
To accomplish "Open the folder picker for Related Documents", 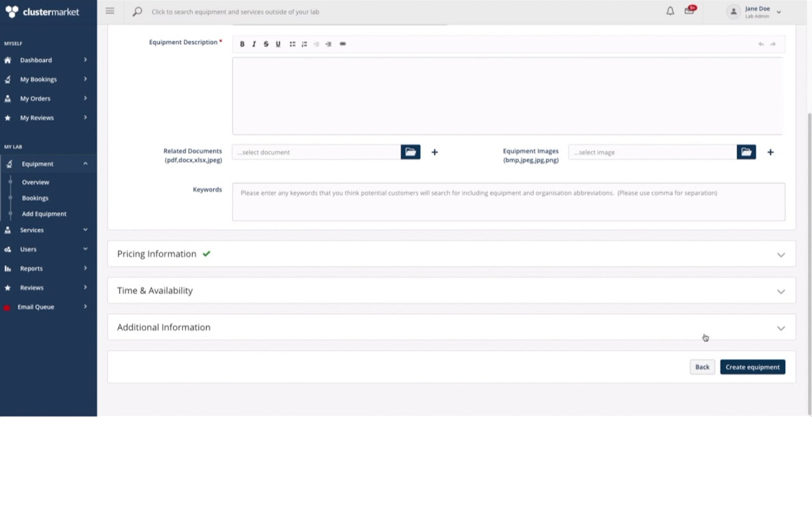I will [410, 152].
